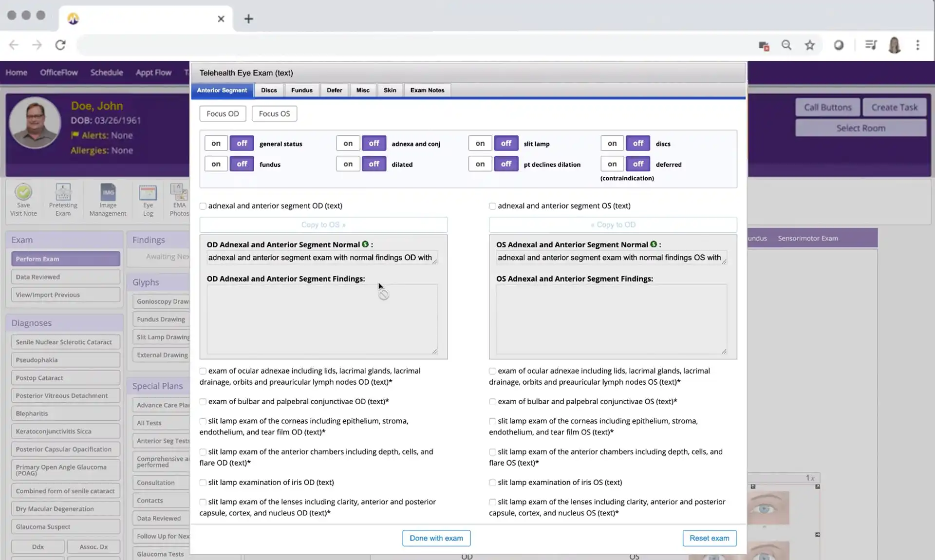Click the Done with exam button
This screenshot has width=935, height=560.
436,538
